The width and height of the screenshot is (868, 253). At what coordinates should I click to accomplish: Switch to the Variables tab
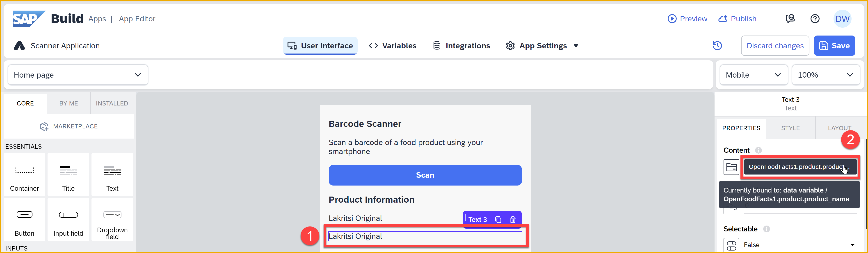click(393, 46)
